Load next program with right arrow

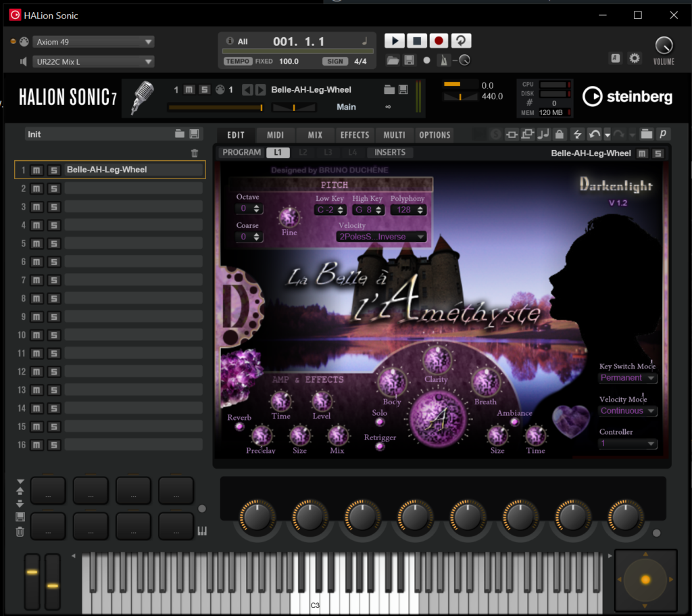260,90
